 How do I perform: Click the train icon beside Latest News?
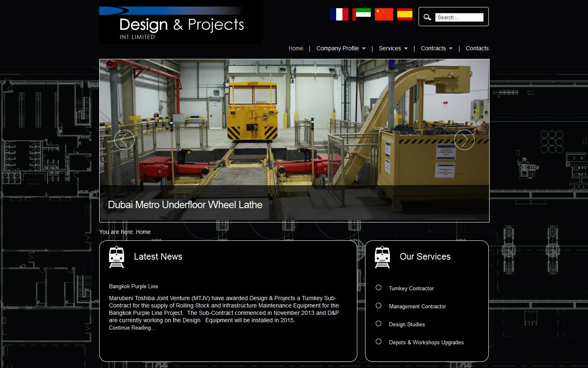point(117,257)
